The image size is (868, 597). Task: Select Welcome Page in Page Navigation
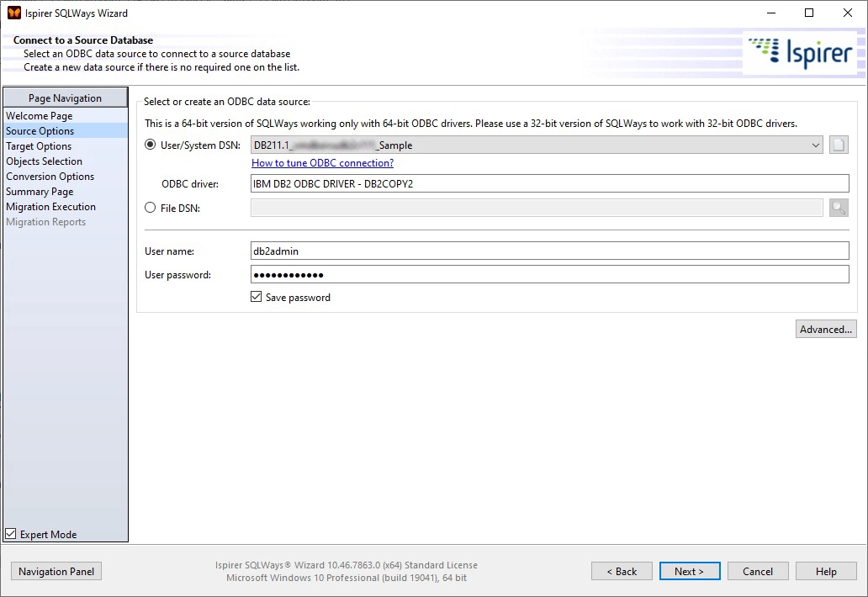pos(40,115)
